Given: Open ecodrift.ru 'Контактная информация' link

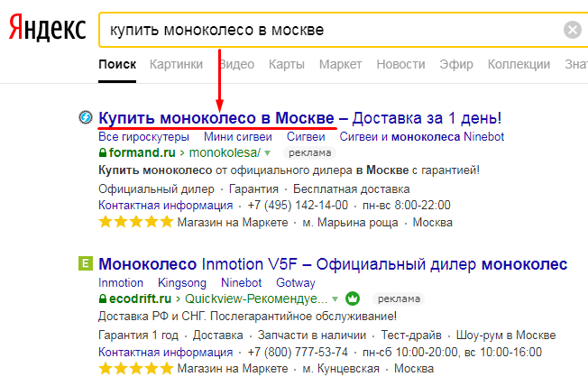Looking at the screenshot, I should (165, 352).
